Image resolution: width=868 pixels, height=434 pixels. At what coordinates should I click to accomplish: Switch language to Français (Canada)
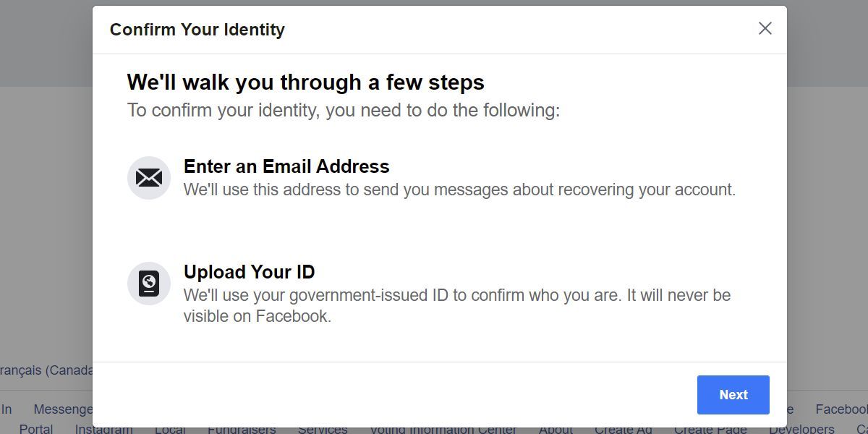click(x=46, y=370)
